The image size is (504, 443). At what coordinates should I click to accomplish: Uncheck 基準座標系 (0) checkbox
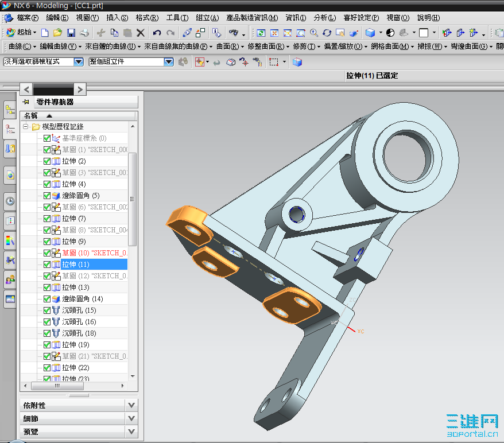(47, 138)
